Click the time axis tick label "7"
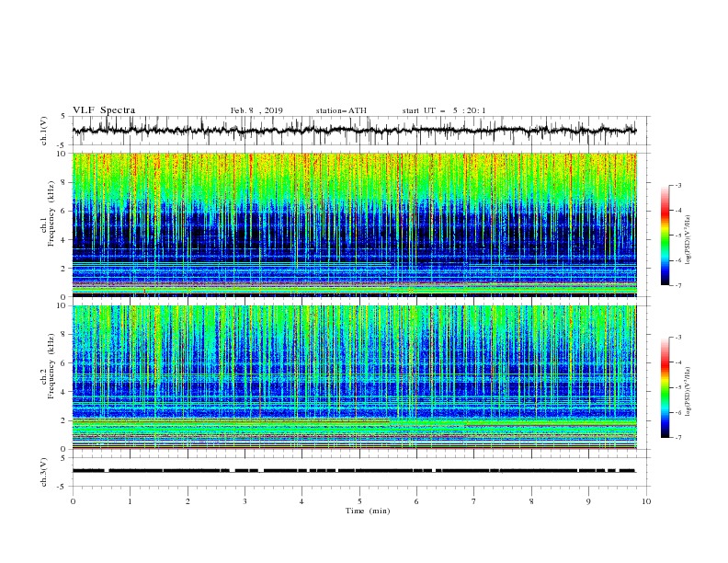The width and height of the screenshot is (728, 563). 474,501
